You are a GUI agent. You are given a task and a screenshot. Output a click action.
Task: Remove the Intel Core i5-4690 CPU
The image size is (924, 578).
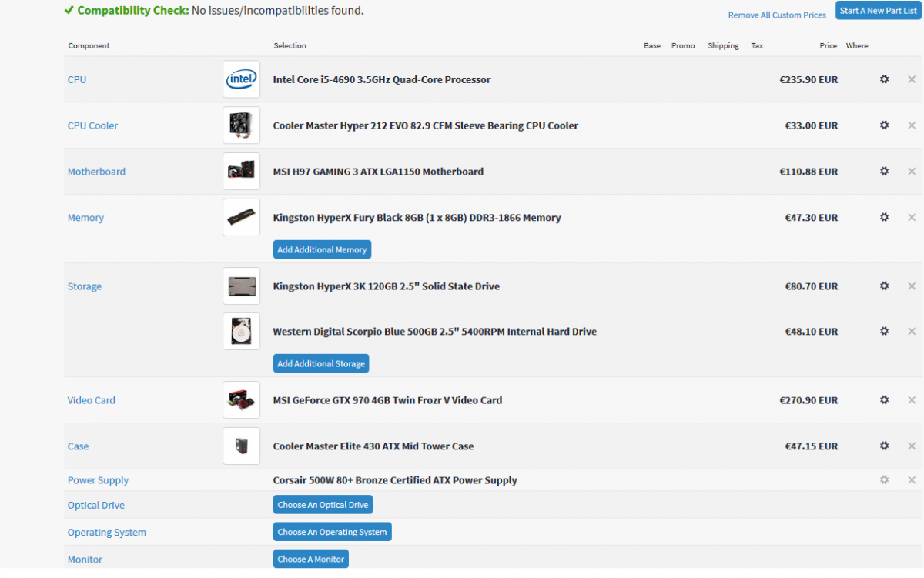pyautogui.click(x=912, y=79)
